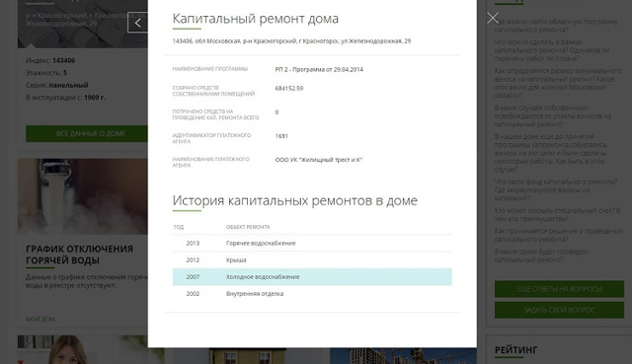Open FAQ 'Как принимается решение о проведении'
632x364 pixels.
point(559,235)
